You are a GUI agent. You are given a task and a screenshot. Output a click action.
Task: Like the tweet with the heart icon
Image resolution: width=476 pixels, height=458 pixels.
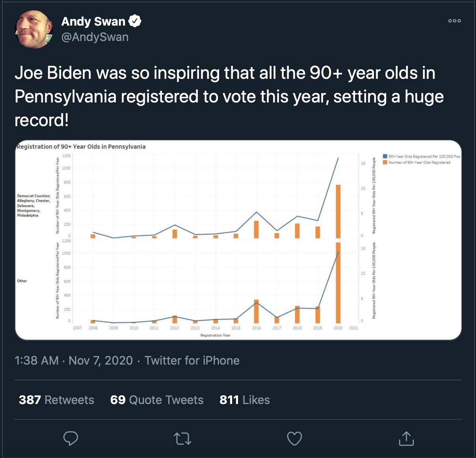(x=294, y=438)
